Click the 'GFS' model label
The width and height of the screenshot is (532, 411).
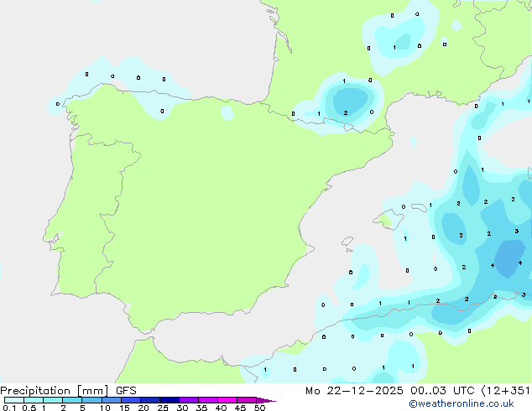pyautogui.click(x=126, y=391)
